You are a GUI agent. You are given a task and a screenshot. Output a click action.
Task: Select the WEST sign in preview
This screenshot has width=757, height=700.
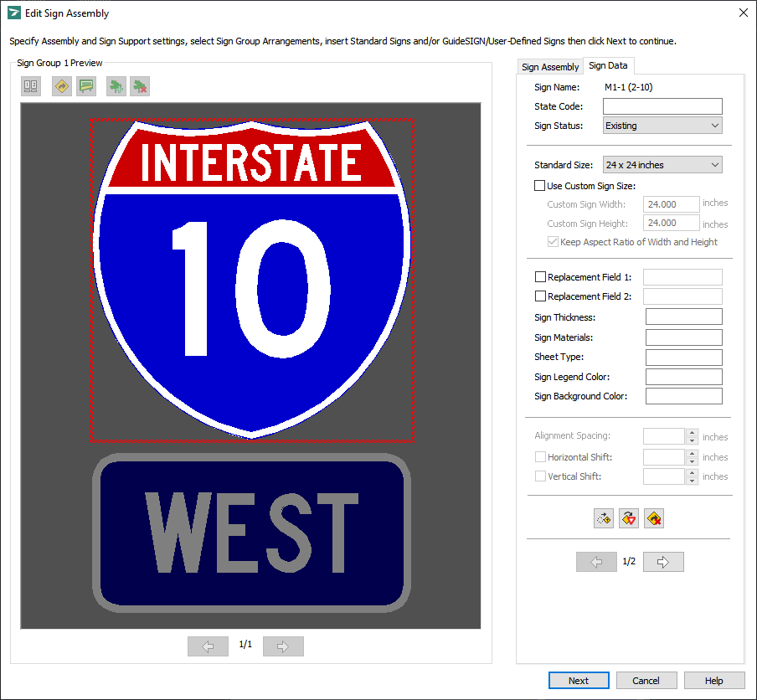(x=251, y=533)
